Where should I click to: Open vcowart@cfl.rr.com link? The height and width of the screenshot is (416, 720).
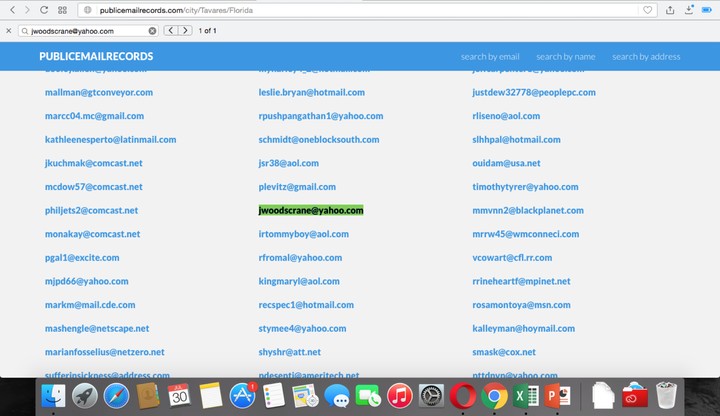(512, 258)
